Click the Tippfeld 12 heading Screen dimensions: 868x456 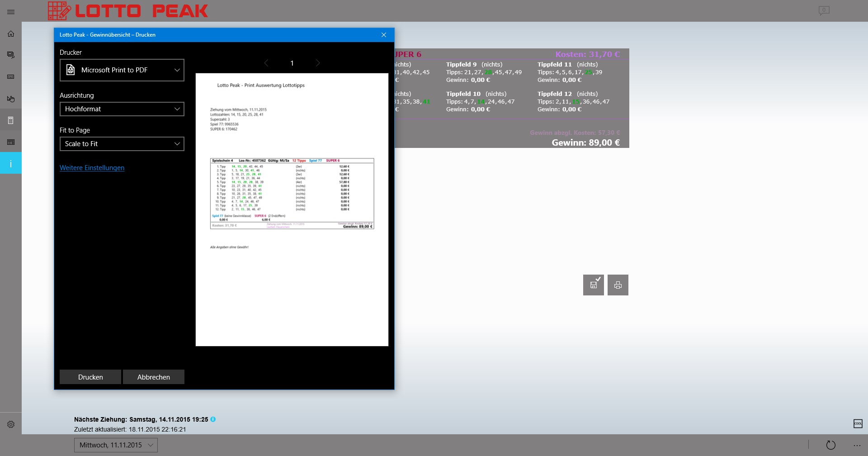tap(555, 94)
